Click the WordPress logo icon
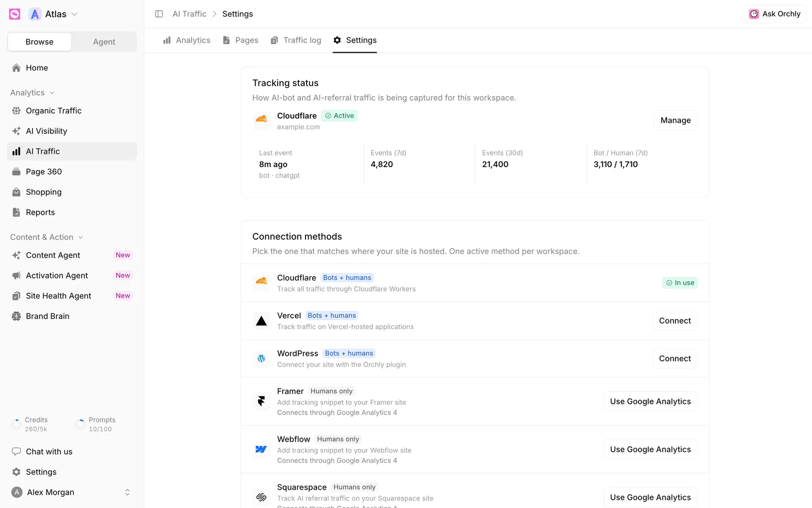The width and height of the screenshot is (812, 508). [261, 359]
